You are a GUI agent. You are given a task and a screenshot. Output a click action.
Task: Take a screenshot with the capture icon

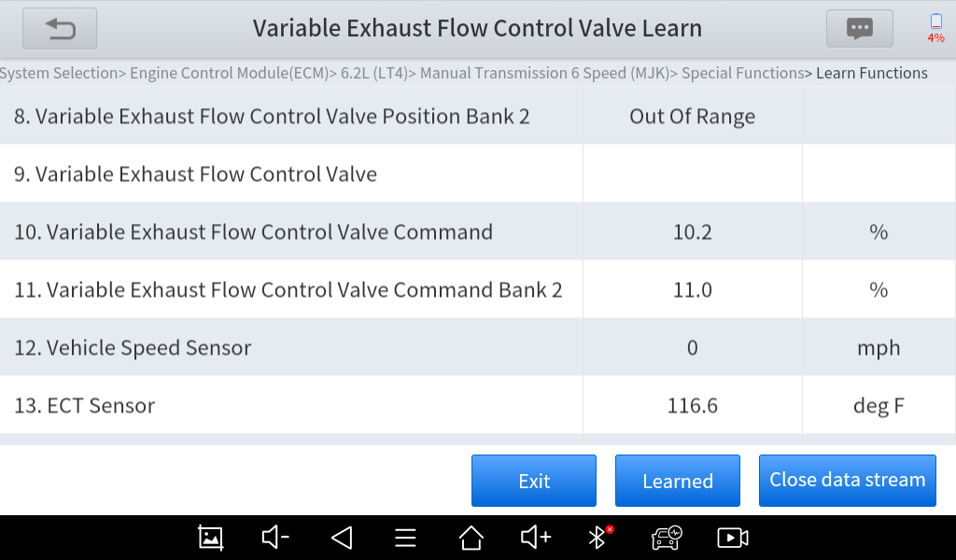click(211, 538)
